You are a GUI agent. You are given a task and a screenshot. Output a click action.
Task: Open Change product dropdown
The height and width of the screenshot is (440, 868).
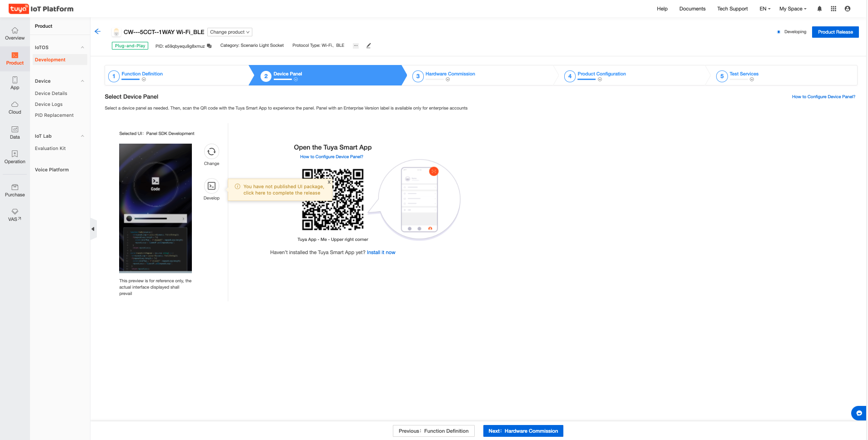[x=230, y=32]
